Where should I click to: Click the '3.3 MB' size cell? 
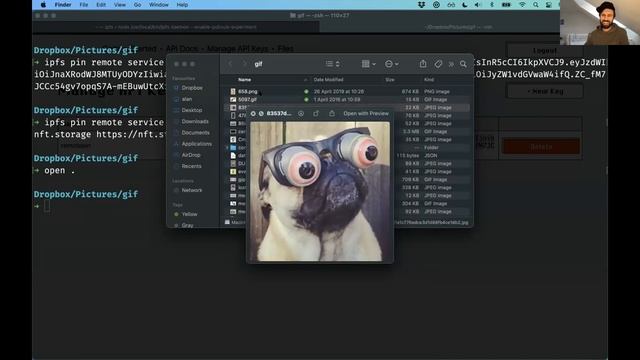tap(411, 131)
